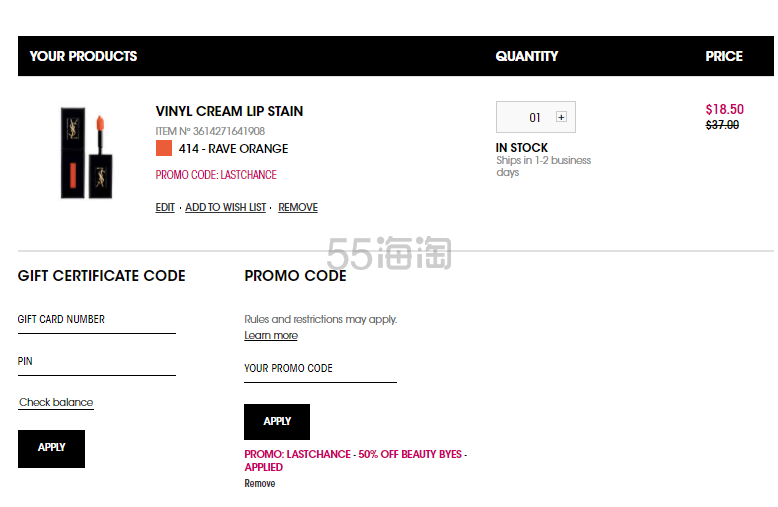Click the applied LASTCHANCE promo message
Image resolution: width=778 pixels, height=507 pixels.
point(355,460)
